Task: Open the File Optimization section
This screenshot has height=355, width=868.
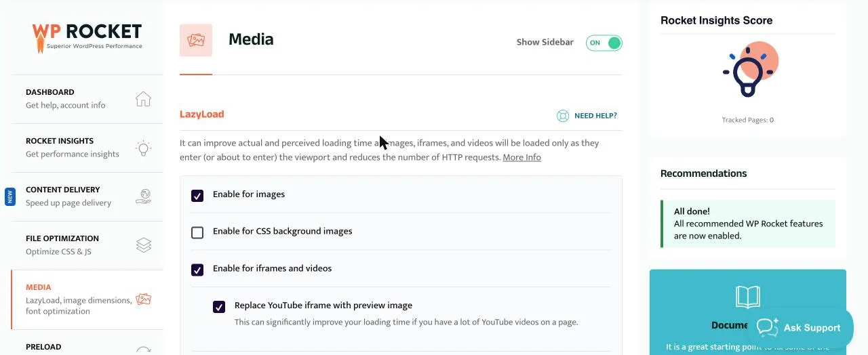Action: (x=87, y=245)
